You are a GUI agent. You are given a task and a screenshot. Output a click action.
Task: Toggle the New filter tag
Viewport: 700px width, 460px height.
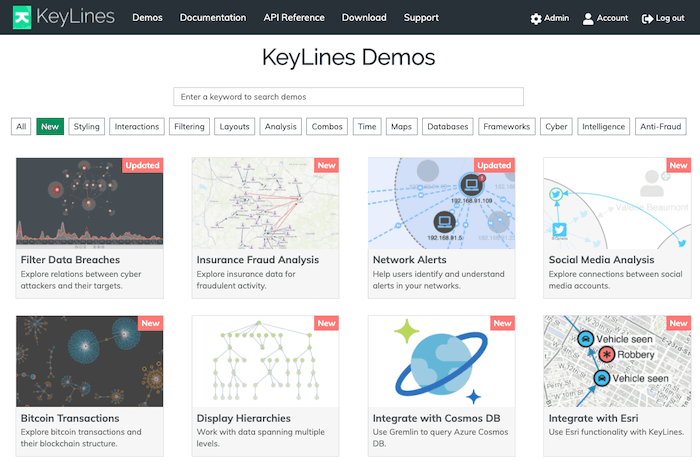point(50,126)
